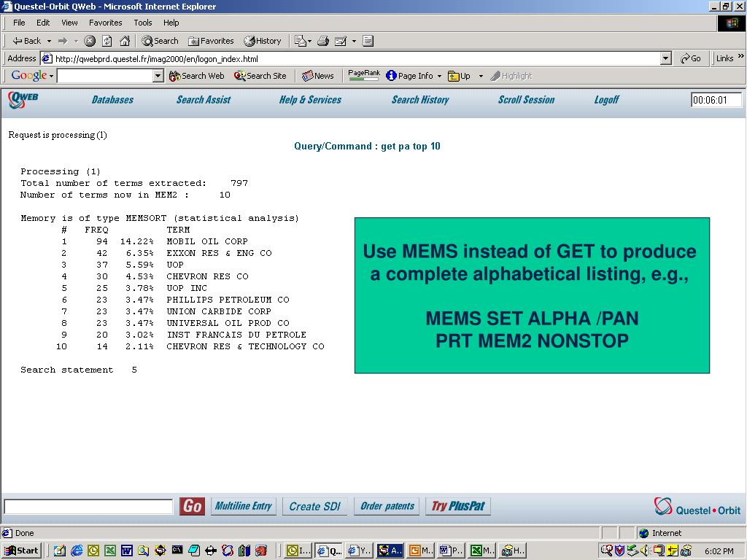Click the Back button in IE toolbar
747x560 pixels.
[x=27, y=41]
